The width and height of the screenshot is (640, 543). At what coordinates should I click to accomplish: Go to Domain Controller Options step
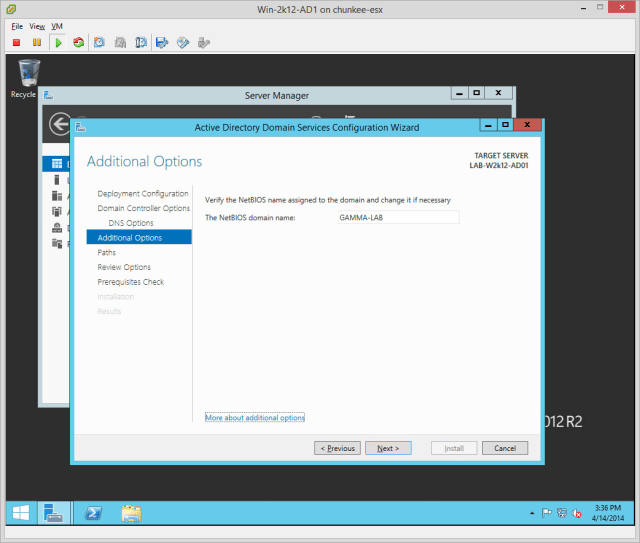[144, 208]
